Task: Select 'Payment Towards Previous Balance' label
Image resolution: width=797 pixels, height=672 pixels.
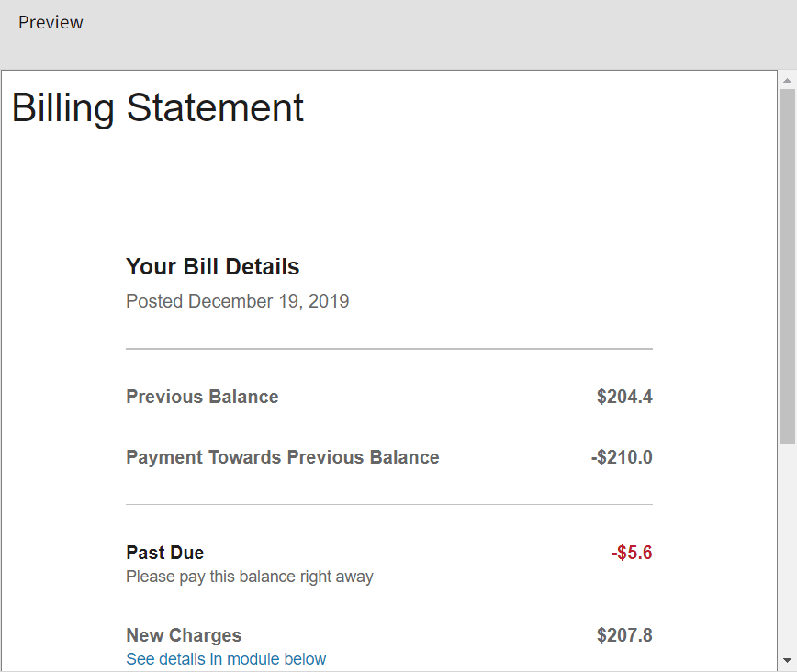Action: pos(282,457)
